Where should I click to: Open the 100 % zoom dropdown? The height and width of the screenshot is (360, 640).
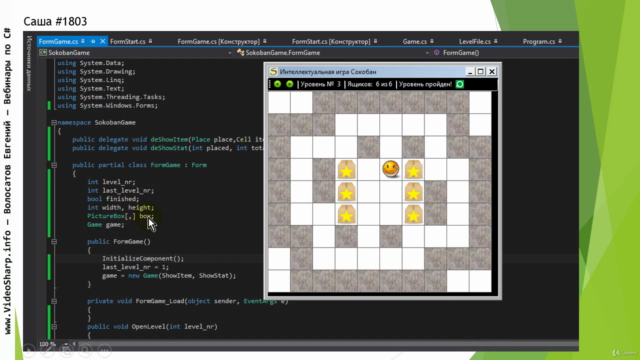pyautogui.click(x=66, y=344)
